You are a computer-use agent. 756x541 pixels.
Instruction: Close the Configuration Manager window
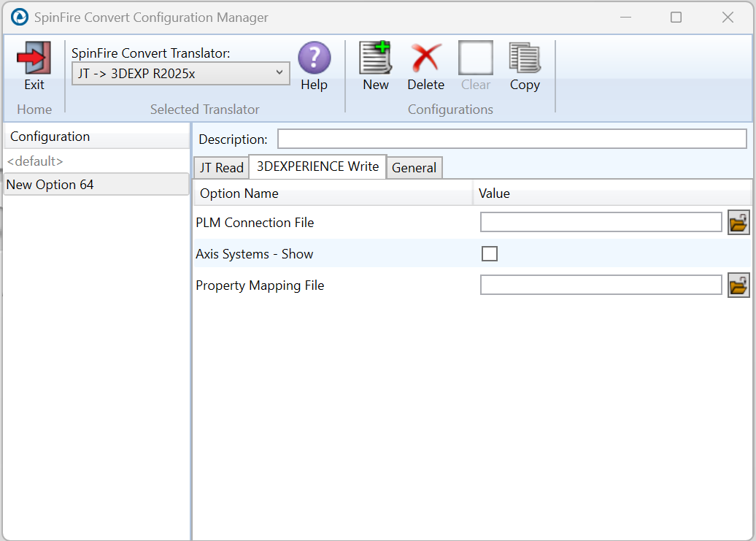(x=728, y=18)
